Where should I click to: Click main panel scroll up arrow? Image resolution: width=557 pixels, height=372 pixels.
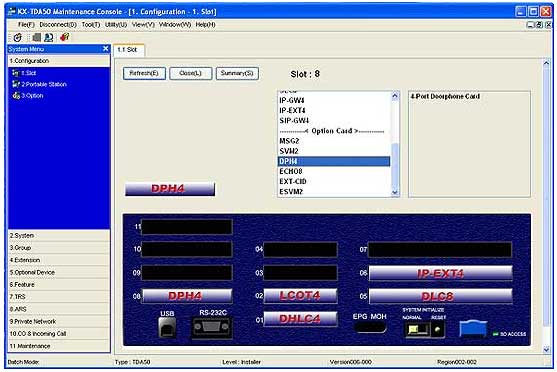click(x=546, y=63)
